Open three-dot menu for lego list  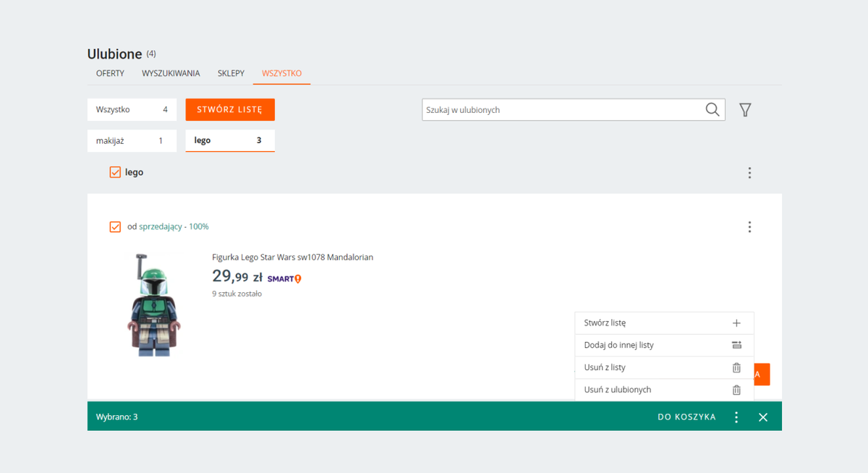[x=749, y=173]
